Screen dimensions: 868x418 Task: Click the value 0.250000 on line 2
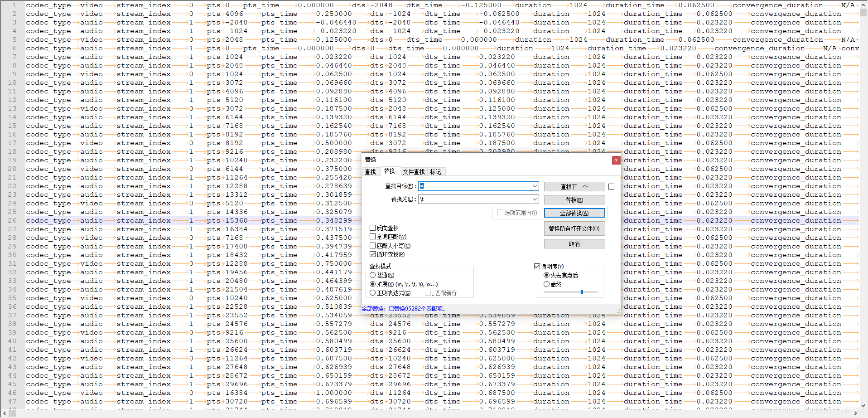click(334, 14)
